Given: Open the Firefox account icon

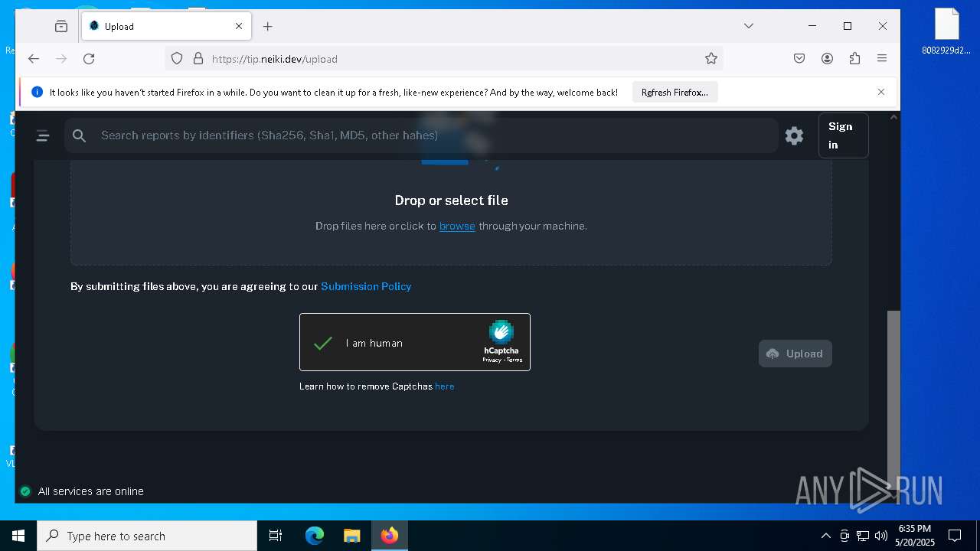Looking at the screenshot, I should (827, 59).
